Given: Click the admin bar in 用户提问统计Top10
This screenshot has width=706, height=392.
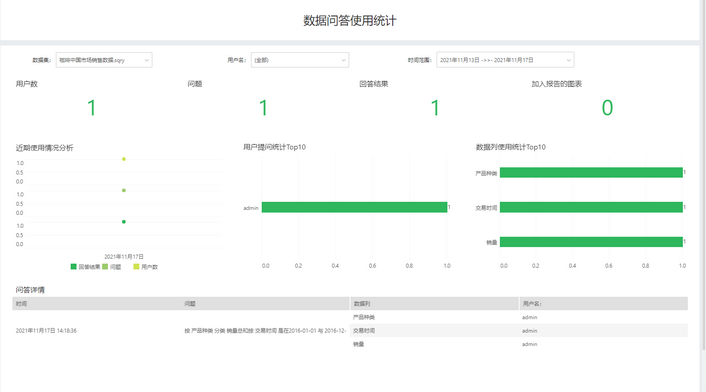Looking at the screenshot, I should click(x=354, y=207).
